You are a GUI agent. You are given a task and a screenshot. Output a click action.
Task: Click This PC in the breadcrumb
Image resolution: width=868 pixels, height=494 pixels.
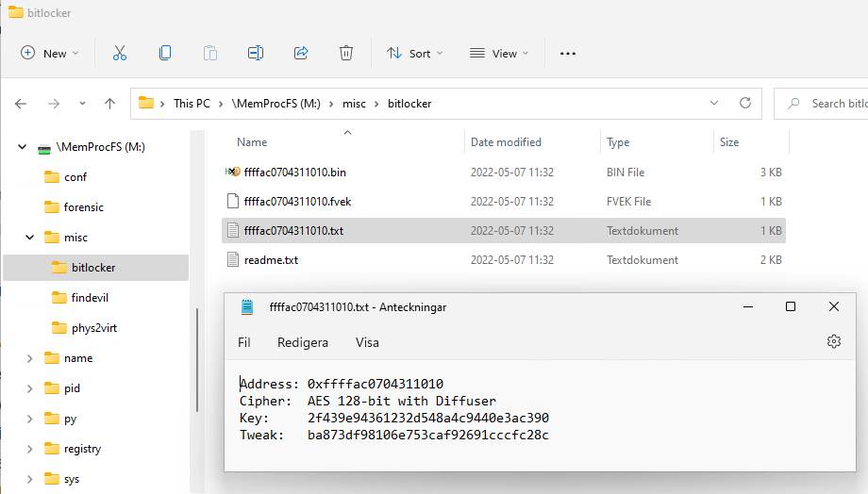[x=192, y=104]
